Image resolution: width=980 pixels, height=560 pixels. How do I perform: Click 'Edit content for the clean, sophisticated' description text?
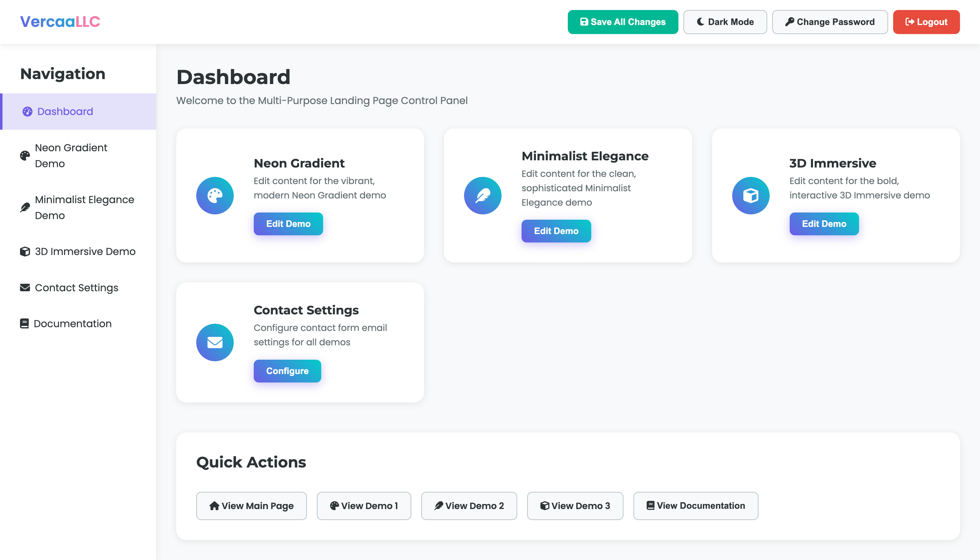(x=578, y=188)
